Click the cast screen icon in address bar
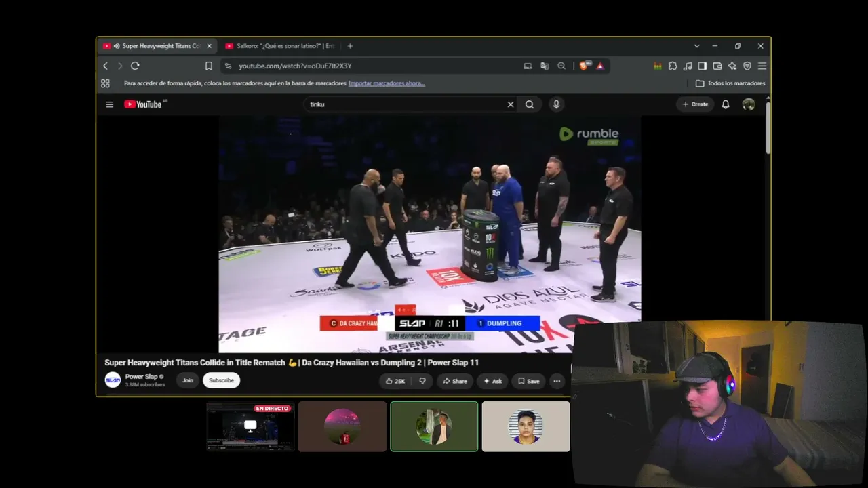The image size is (868, 488). coord(528,66)
